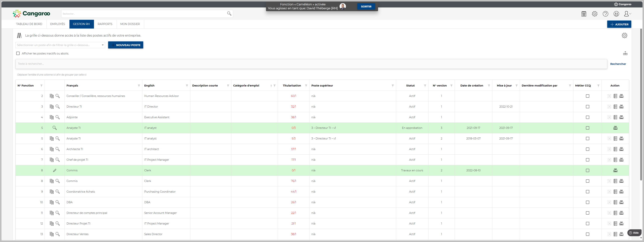Screen dimensions: 644x242
Task: Open the calendar icon in top bar
Action: (x=584, y=14)
